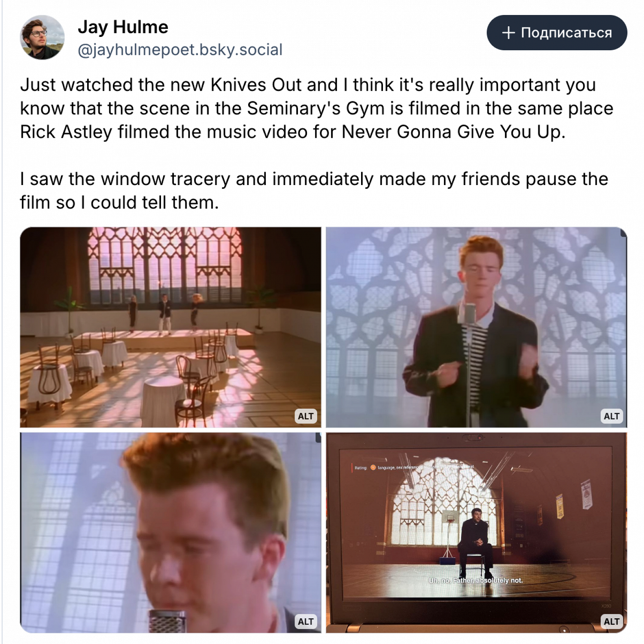
Task: Click the tracery window in ballroom image
Action: [x=165, y=265]
